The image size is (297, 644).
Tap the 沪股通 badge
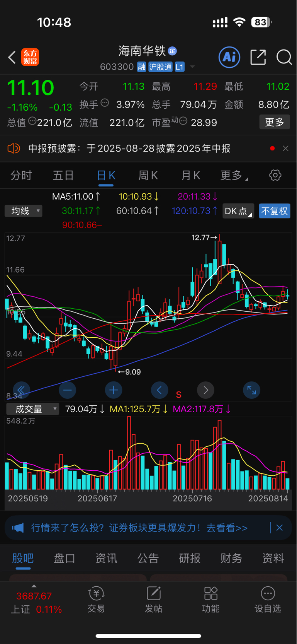[160, 67]
